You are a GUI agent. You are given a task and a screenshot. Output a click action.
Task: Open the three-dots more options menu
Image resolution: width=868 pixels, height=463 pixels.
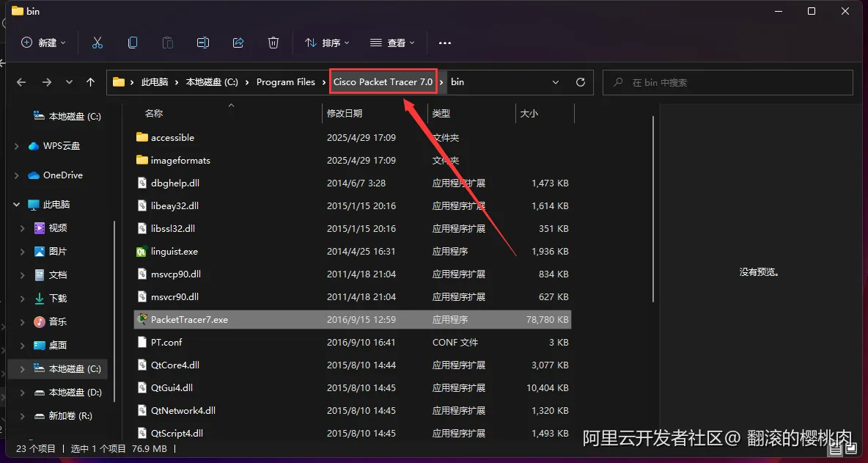coord(445,43)
